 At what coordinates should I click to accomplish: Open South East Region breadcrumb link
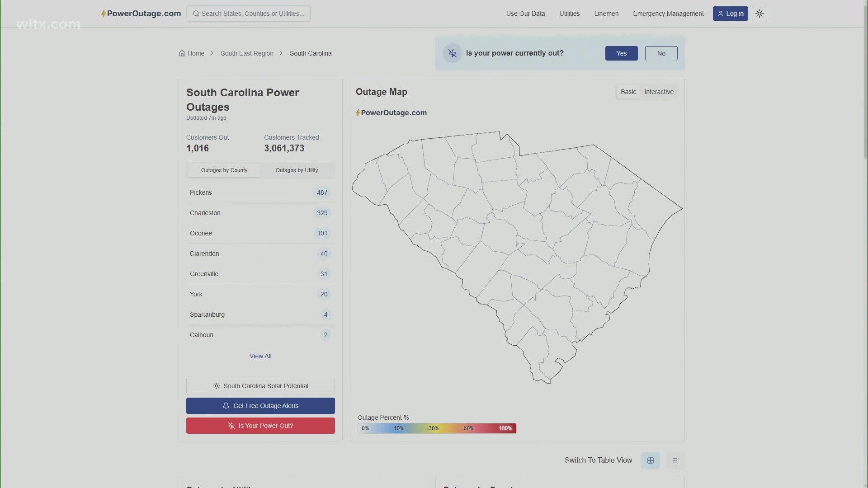[x=247, y=53]
